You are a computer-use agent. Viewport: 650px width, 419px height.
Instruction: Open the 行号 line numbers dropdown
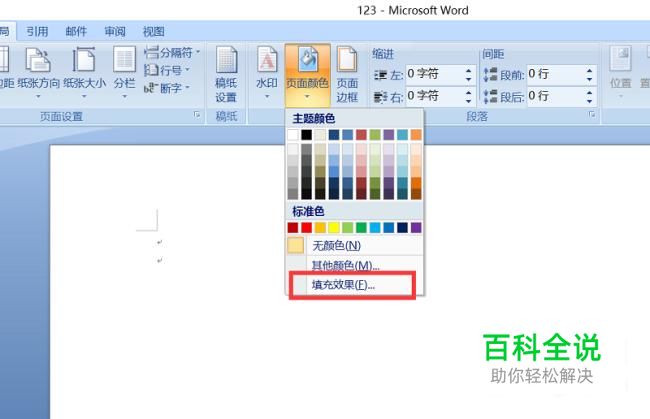click(167, 70)
